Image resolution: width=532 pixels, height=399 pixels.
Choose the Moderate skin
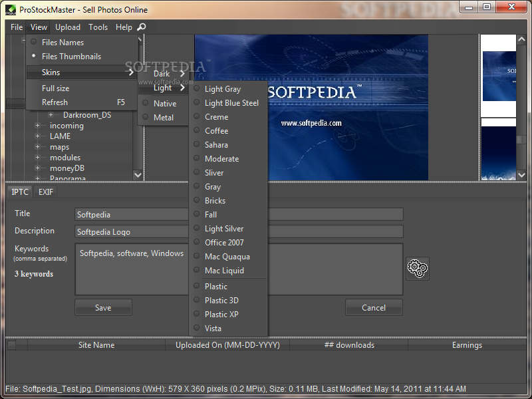(x=228, y=158)
